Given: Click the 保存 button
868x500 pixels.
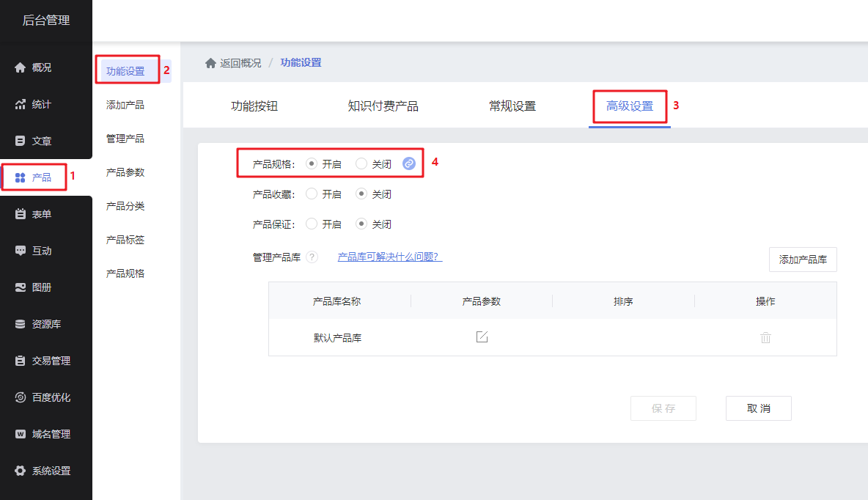Looking at the screenshot, I should click(663, 408).
